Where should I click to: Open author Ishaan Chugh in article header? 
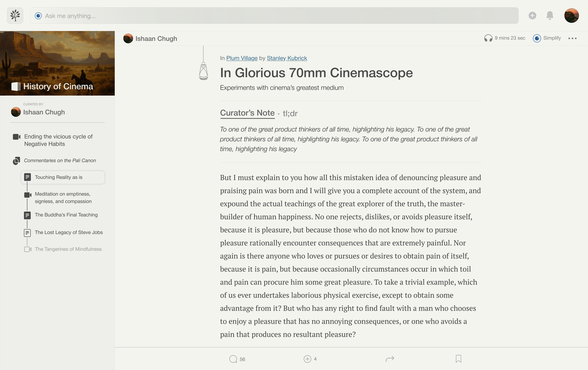(x=156, y=39)
